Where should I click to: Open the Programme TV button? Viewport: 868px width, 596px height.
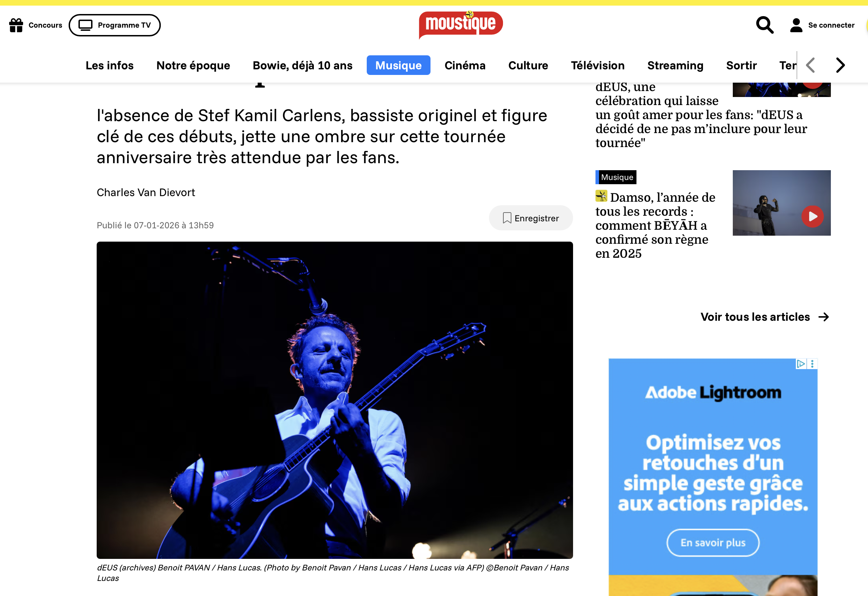pos(115,25)
